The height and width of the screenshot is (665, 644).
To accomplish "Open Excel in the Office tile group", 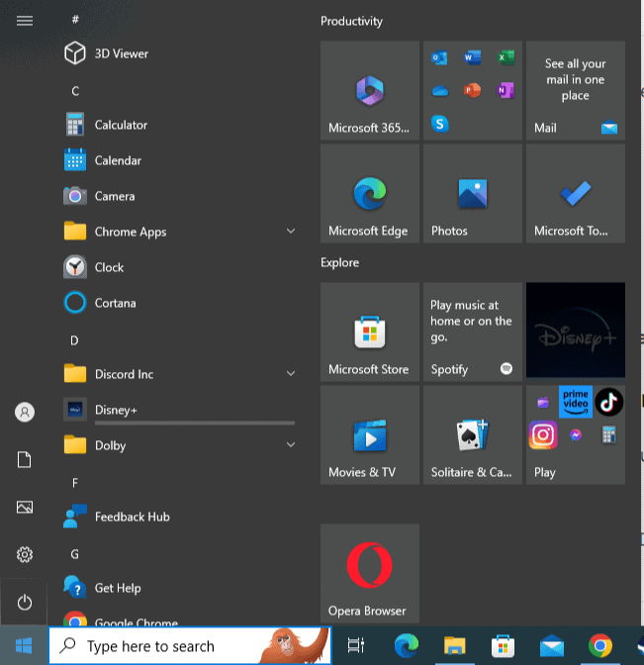I will pos(506,57).
